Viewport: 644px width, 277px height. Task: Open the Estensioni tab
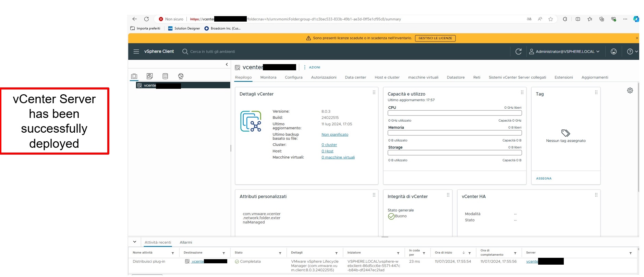point(564,77)
